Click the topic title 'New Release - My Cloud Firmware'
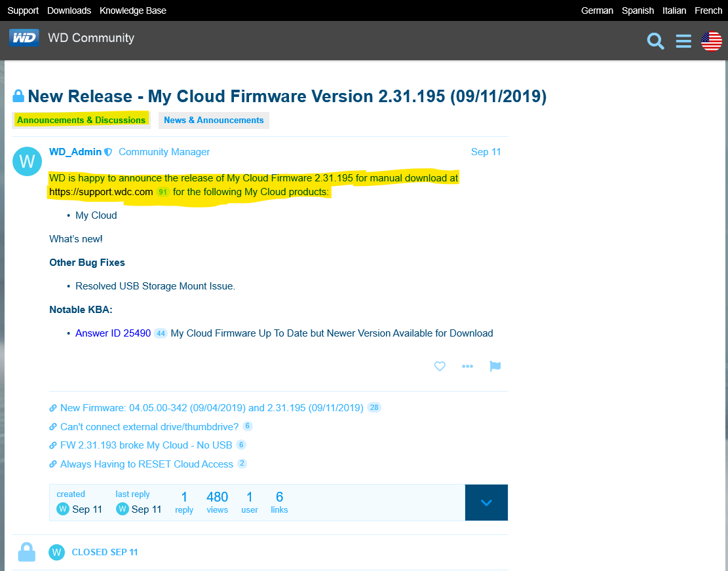The image size is (728, 571). click(287, 96)
